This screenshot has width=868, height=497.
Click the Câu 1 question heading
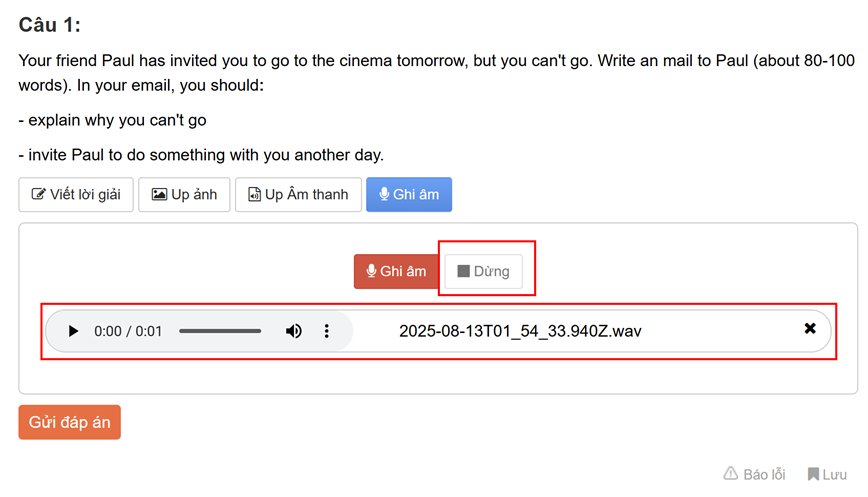point(50,25)
